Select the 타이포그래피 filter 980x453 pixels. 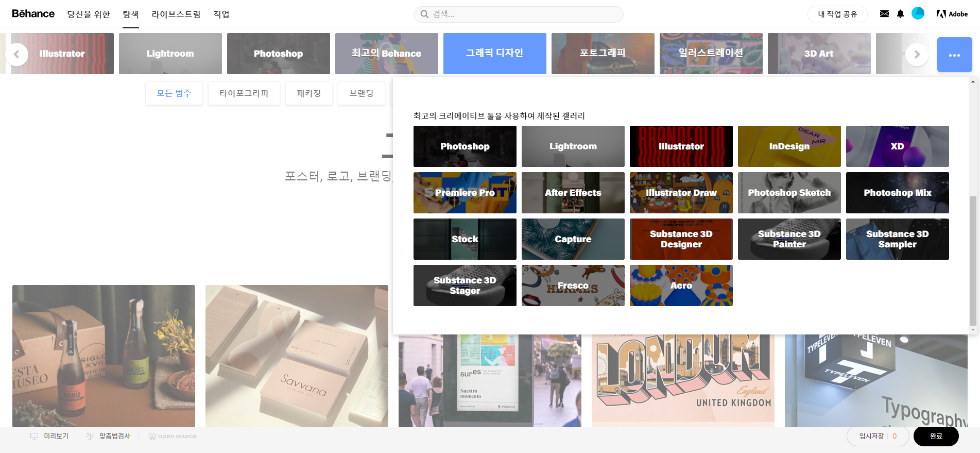(244, 93)
